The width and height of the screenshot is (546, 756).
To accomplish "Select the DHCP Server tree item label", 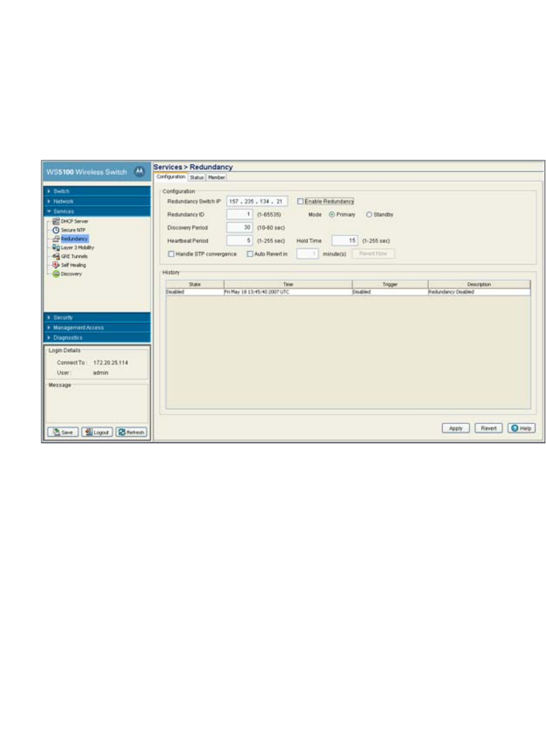I will click(x=75, y=222).
